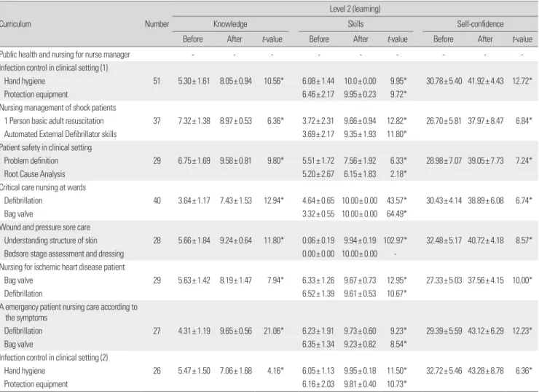Select the sample number '51'

pos(157,81)
